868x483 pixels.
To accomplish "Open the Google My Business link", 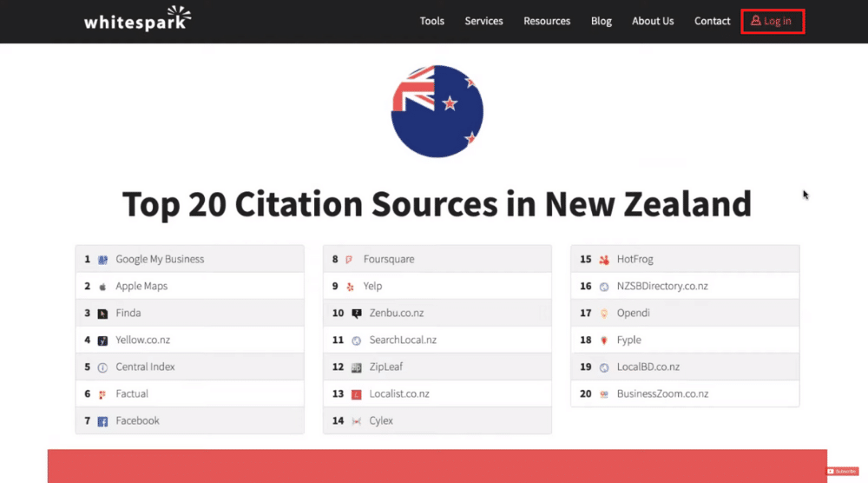I will [x=160, y=259].
